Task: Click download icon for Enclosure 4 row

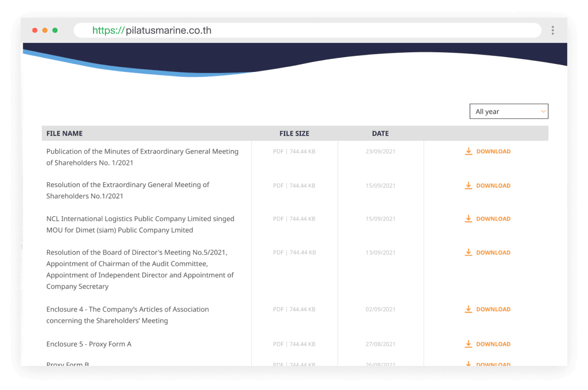Action: click(468, 309)
